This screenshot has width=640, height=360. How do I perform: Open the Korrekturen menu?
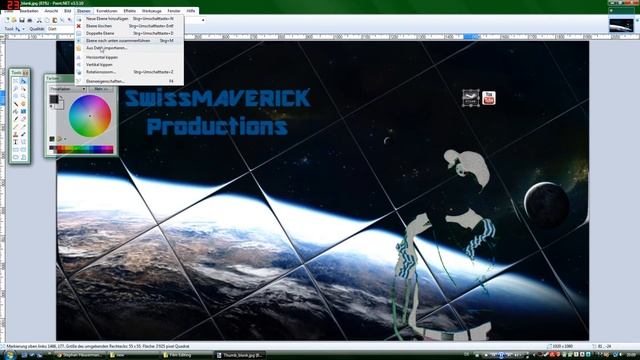pos(107,11)
